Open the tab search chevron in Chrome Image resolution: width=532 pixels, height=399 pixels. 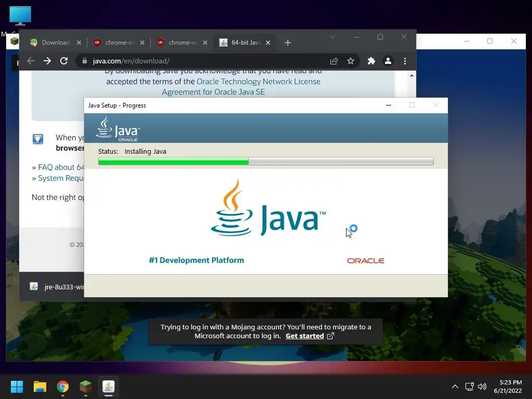coord(332,37)
